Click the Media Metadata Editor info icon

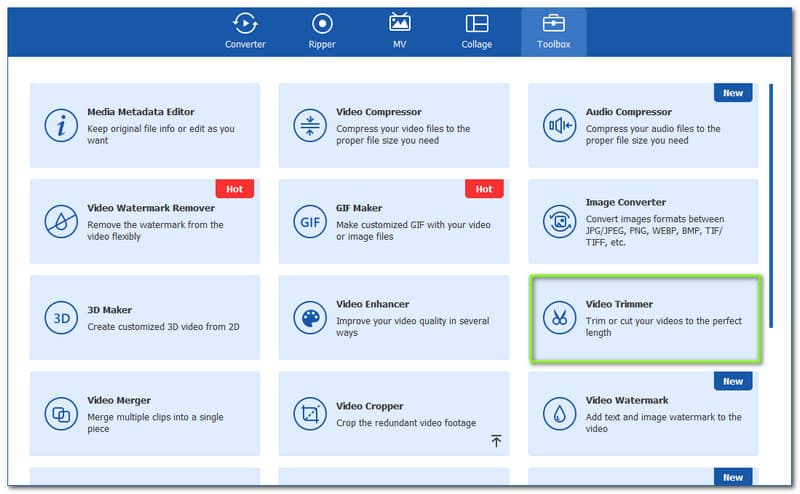(61, 125)
